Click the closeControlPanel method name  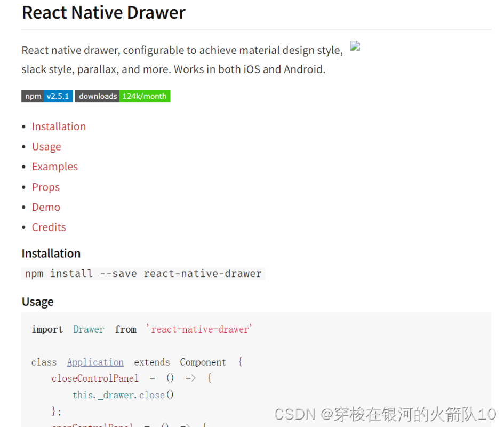click(x=95, y=378)
